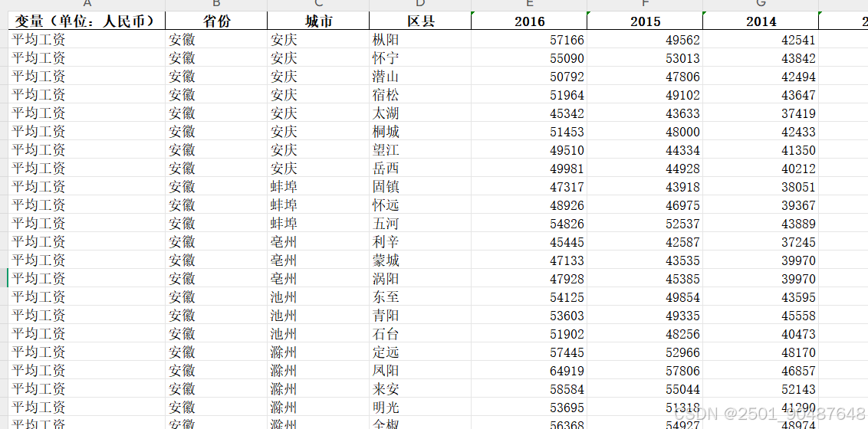Click the 2014 year header cell
The width and height of the screenshot is (868, 429).
tap(761, 21)
